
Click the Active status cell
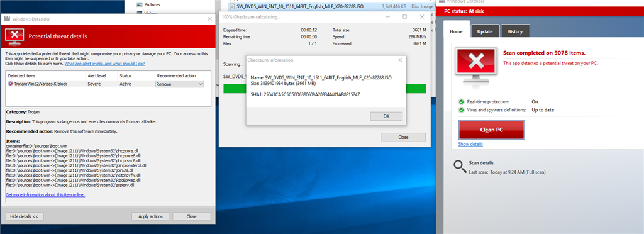[x=125, y=84]
